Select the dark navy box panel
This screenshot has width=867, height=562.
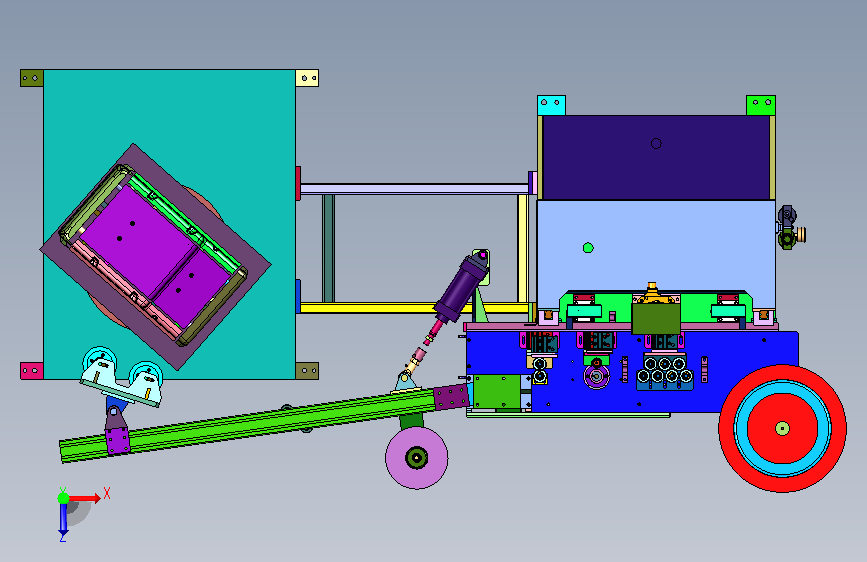point(656,158)
